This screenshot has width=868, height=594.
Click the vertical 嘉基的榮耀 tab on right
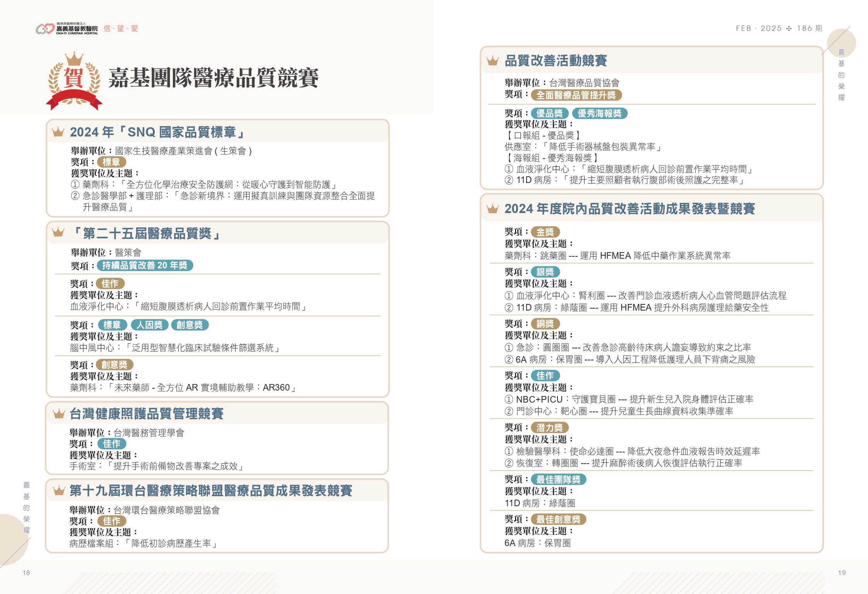tap(841, 75)
